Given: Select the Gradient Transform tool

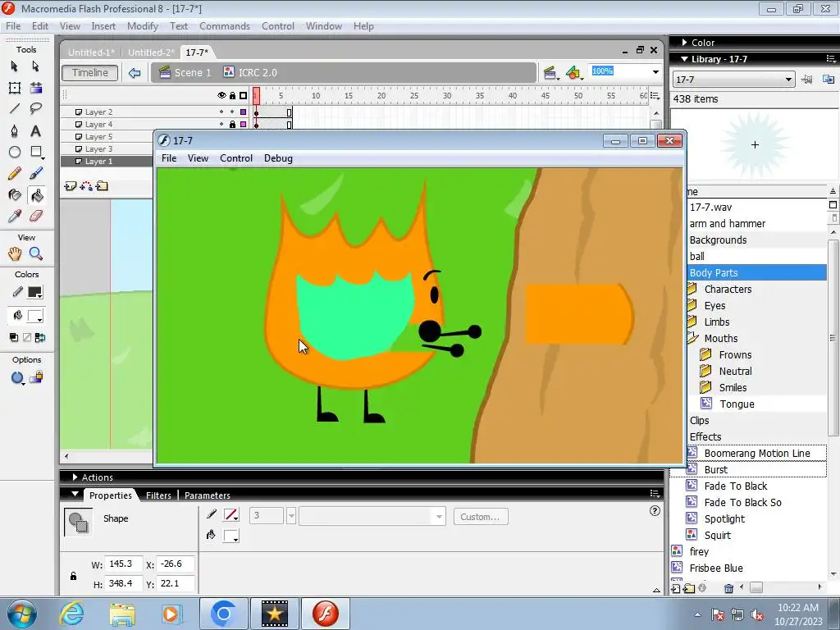Looking at the screenshot, I should 36,88.
